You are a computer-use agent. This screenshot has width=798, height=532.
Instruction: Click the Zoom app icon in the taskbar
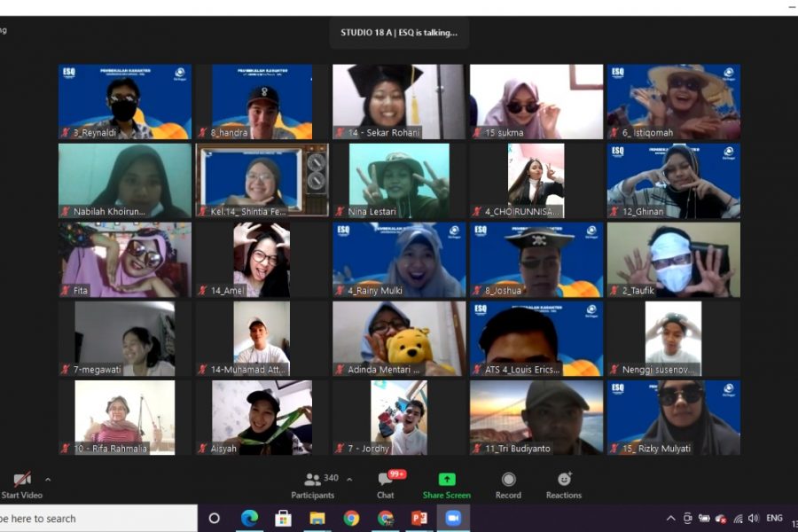click(453, 519)
